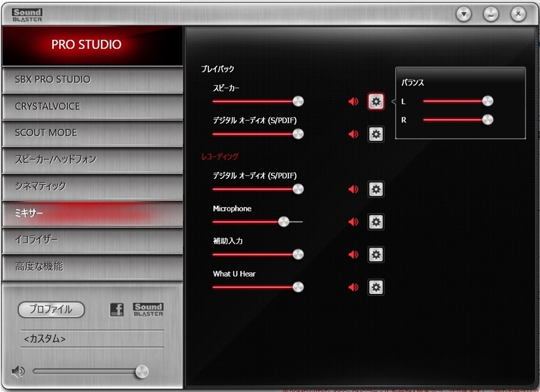Open settings gear for スピーカー playback
This screenshot has height=392, width=540.
tap(375, 101)
